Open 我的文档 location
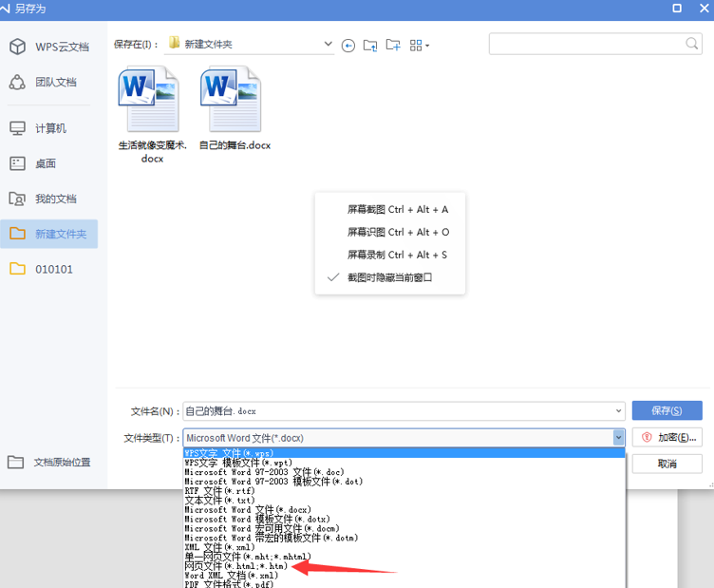Image resolution: width=714 pixels, height=588 pixels. pos(44,199)
